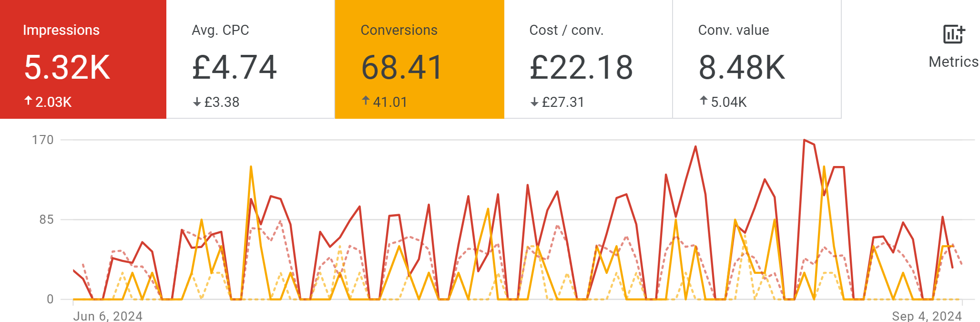Click the £4.74 average CPC value
Viewport: 980px width, 322px height.
[x=235, y=67]
